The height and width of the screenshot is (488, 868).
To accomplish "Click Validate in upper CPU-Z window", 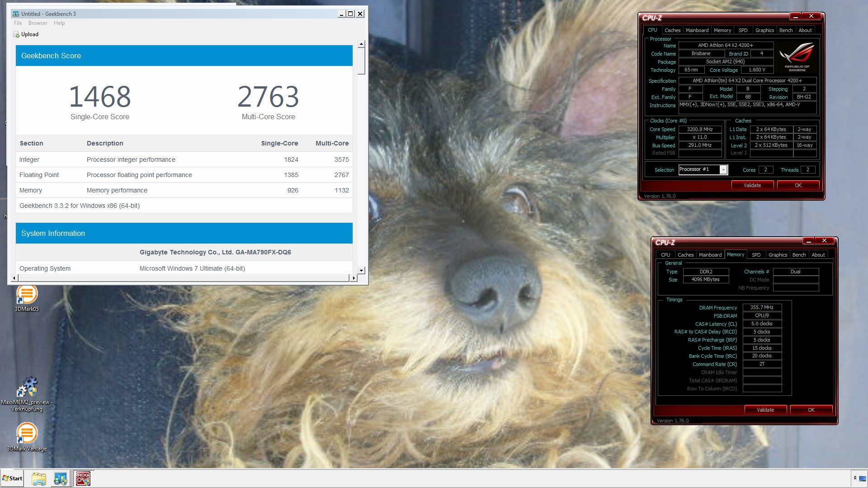I will click(x=752, y=185).
